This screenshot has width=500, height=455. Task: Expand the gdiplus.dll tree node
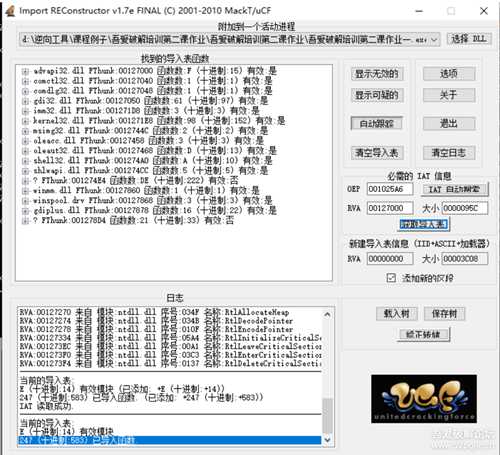pyautogui.click(x=25, y=211)
